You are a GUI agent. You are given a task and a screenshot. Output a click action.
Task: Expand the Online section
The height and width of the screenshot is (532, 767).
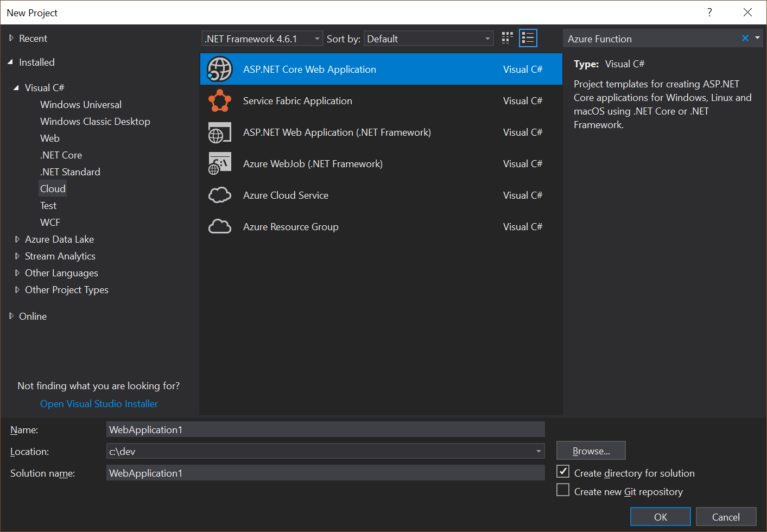[11, 316]
